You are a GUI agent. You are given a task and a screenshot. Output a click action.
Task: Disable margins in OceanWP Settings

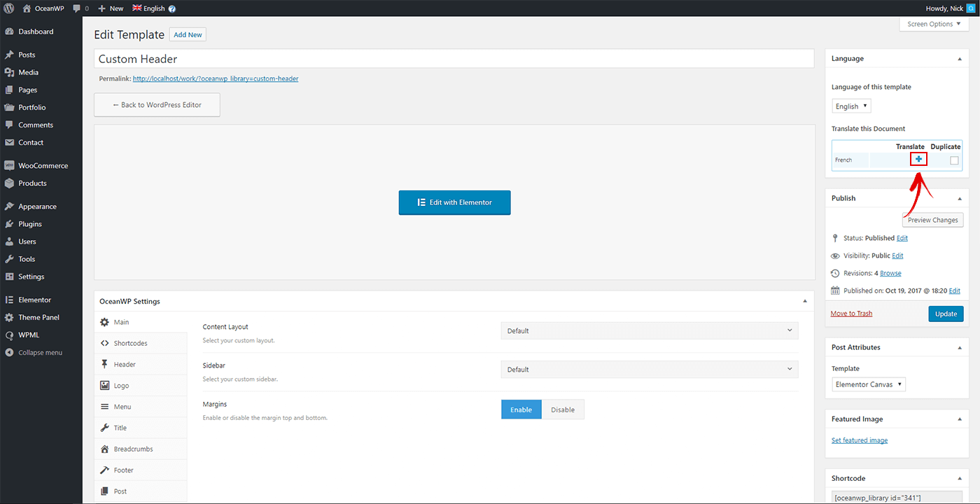click(x=563, y=409)
